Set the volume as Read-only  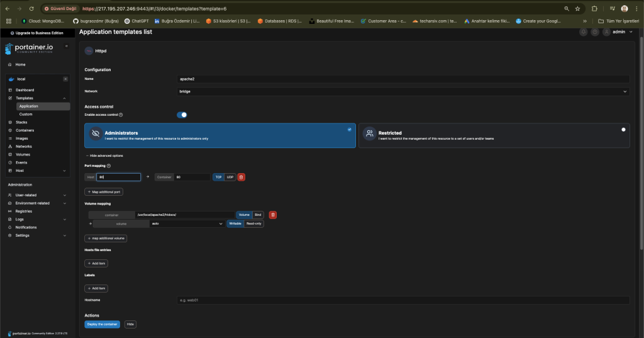pos(254,223)
